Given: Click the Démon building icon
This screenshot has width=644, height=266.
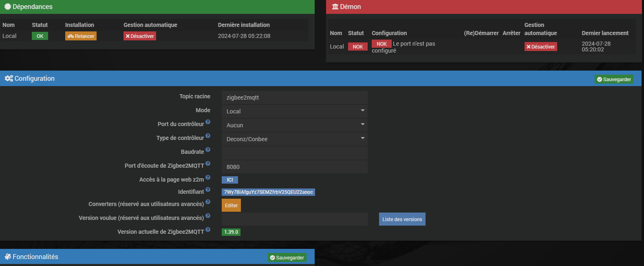Looking at the screenshot, I should (x=335, y=7).
